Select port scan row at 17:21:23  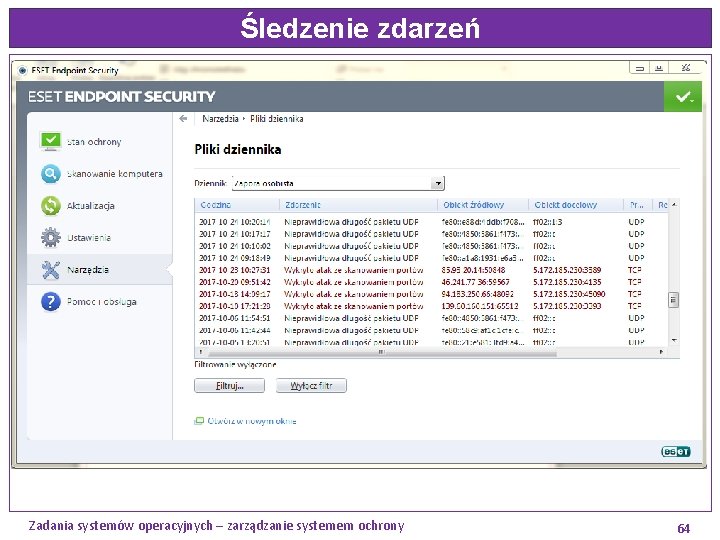(x=432, y=306)
